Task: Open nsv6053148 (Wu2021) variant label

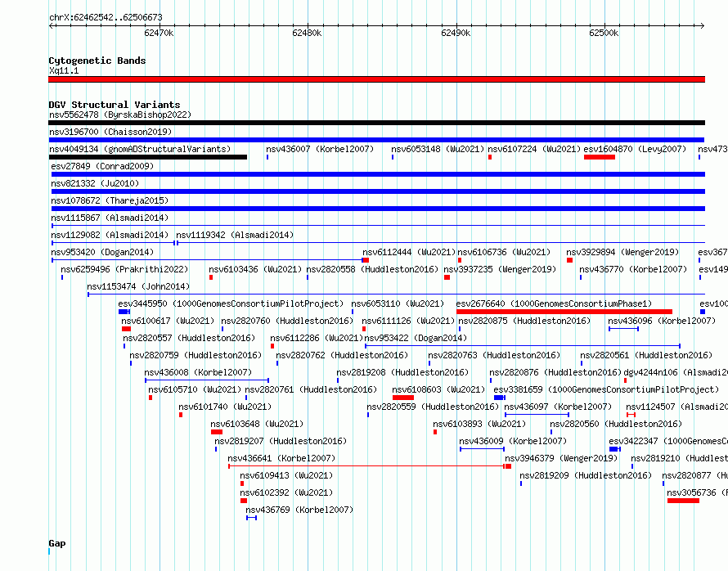Action: (438, 149)
